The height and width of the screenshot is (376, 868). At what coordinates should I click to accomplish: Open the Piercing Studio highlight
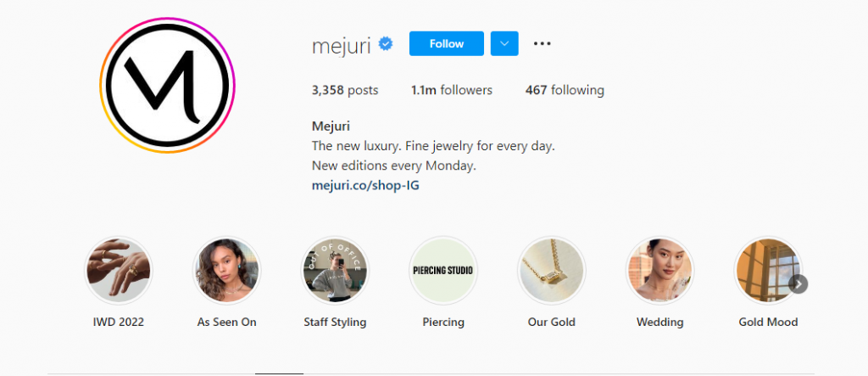coord(443,271)
